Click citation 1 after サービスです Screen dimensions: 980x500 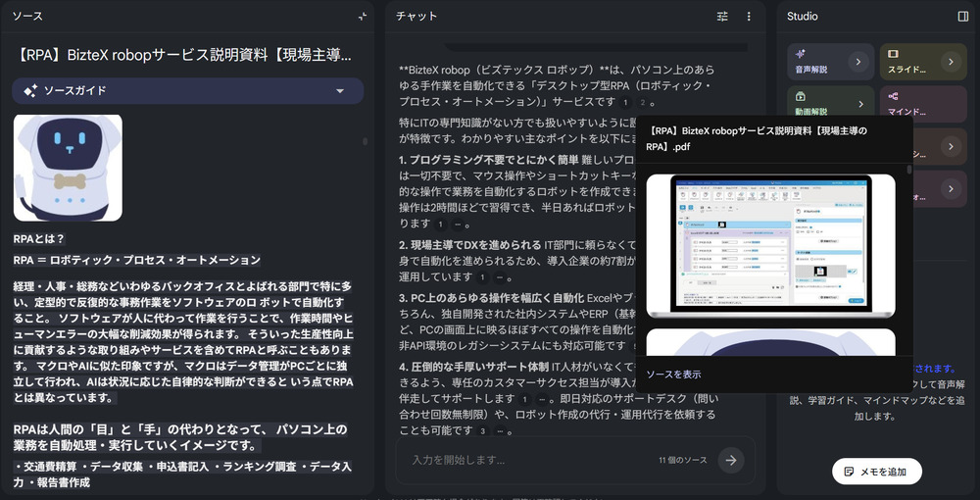tap(625, 103)
